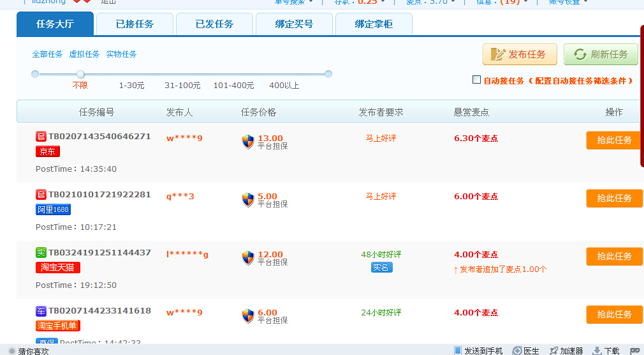
Task: Open the 绑定掌柜 tab
Action: tap(374, 24)
